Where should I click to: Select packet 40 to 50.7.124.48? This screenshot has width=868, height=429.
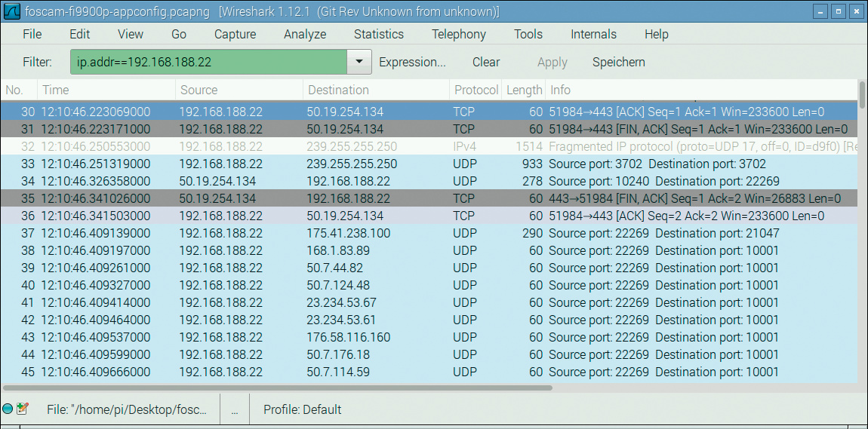429,285
